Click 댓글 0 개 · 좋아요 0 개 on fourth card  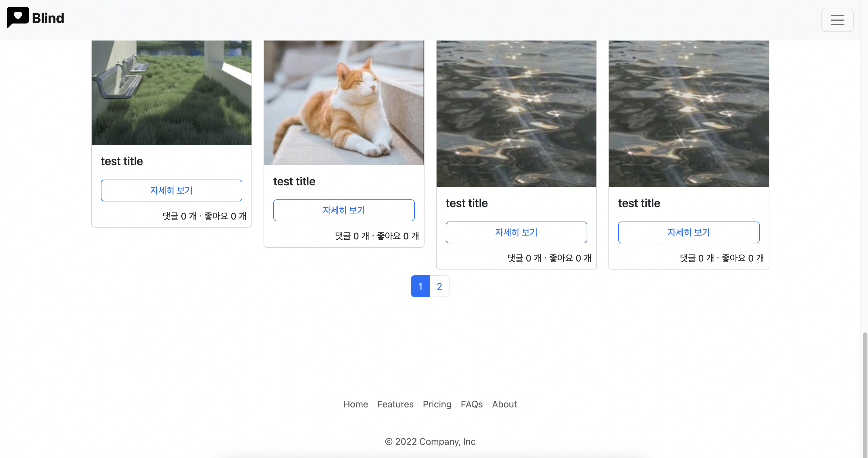coord(722,258)
